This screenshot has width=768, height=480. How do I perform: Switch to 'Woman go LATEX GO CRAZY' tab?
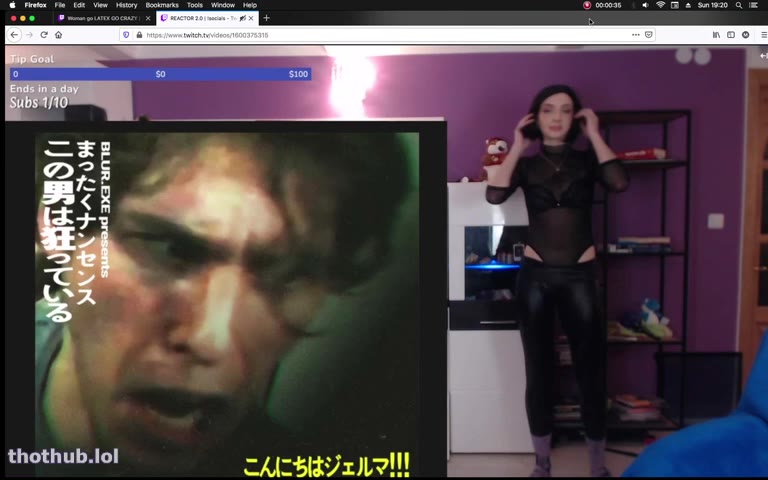(x=103, y=18)
